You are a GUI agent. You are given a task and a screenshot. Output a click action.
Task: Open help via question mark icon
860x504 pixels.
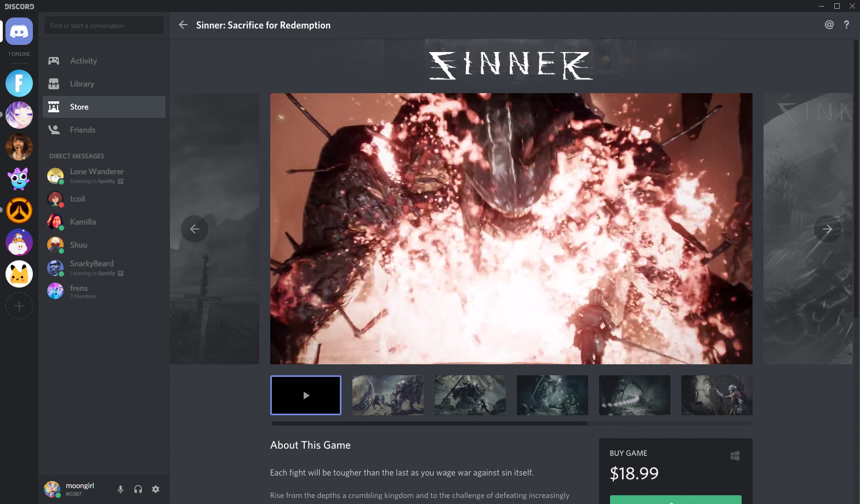point(846,25)
